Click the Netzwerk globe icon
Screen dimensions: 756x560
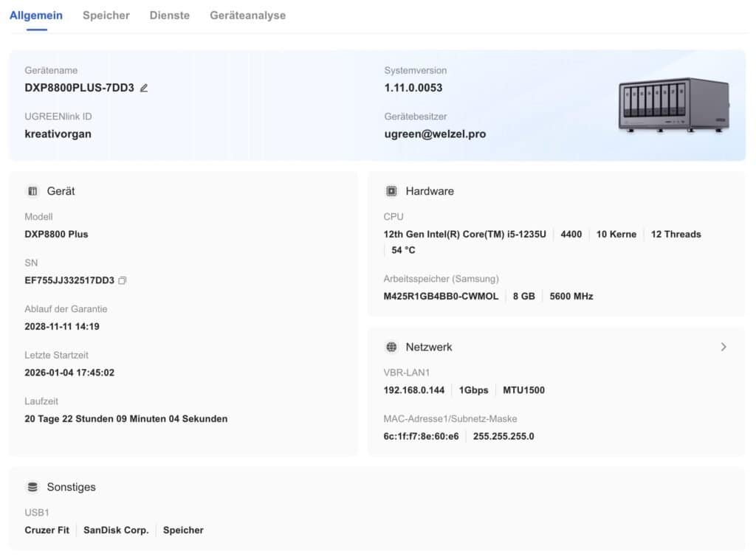tap(391, 347)
